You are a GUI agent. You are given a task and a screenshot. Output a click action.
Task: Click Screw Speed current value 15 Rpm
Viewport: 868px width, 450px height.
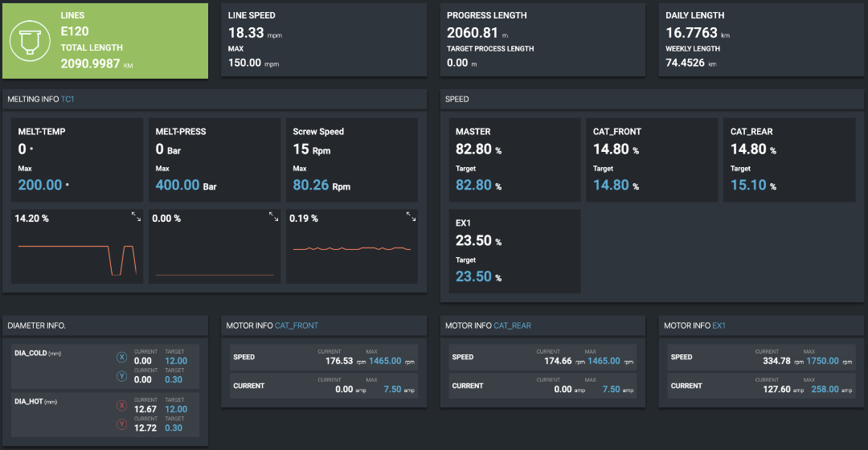[x=312, y=149]
